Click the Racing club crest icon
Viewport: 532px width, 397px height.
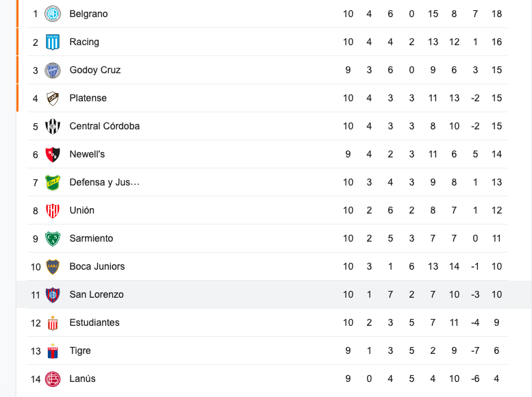53,42
